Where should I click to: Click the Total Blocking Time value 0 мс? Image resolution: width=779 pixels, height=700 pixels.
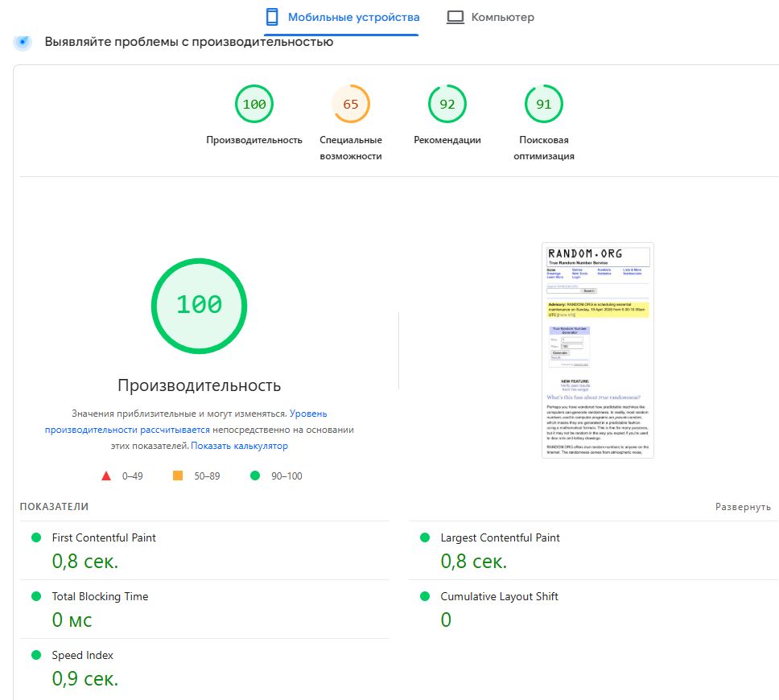coord(72,620)
